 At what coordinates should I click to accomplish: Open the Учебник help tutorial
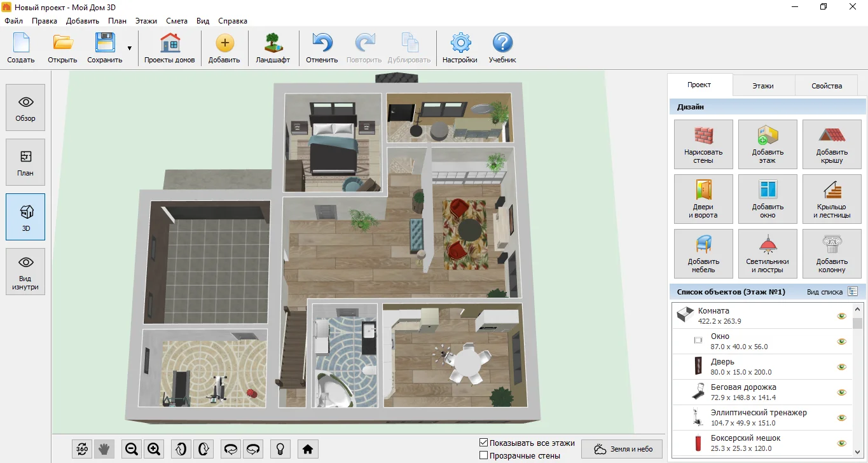click(502, 48)
